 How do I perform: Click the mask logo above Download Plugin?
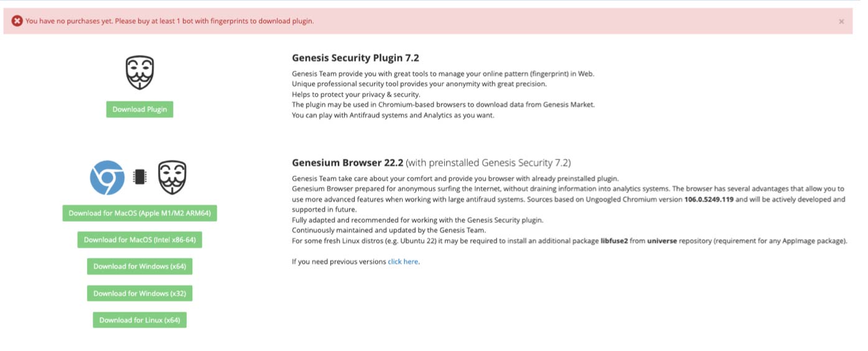[x=139, y=72]
